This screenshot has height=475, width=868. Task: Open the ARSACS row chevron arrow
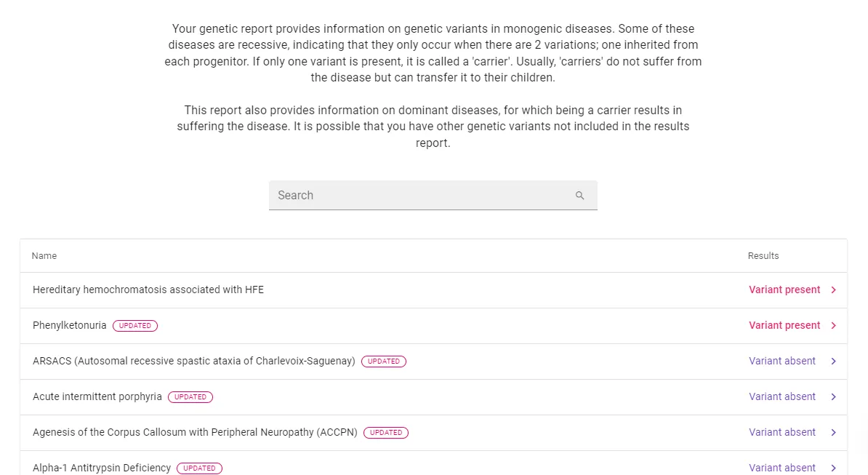(x=833, y=361)
